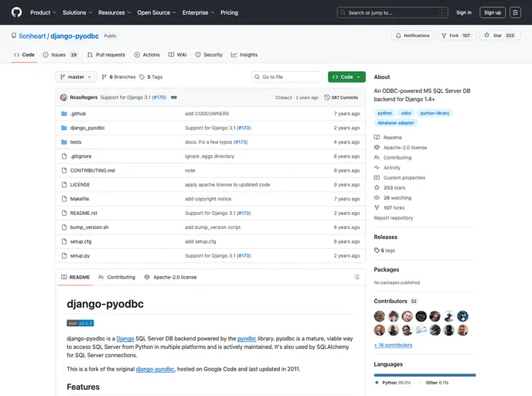The width and height of the screenshot is (532, 396).
Task: View the 6 Branches list
Action: 118,77
